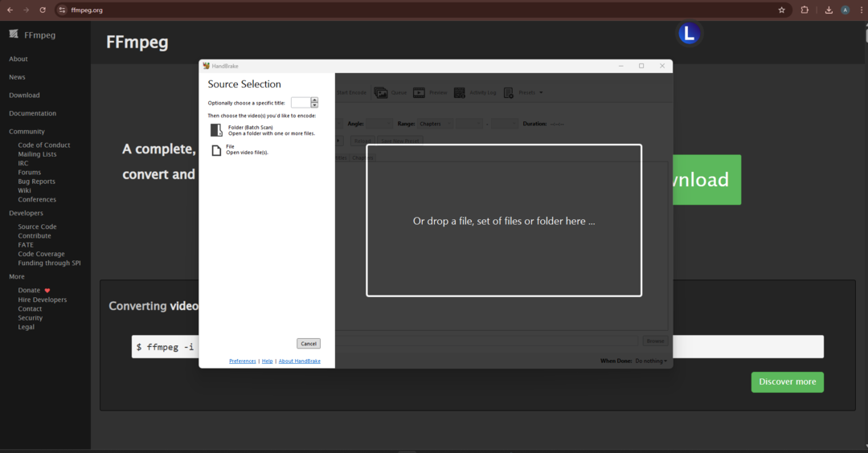Open the Mailing Lists link
The height and width of the screenshot is (453, 868).
37,154
